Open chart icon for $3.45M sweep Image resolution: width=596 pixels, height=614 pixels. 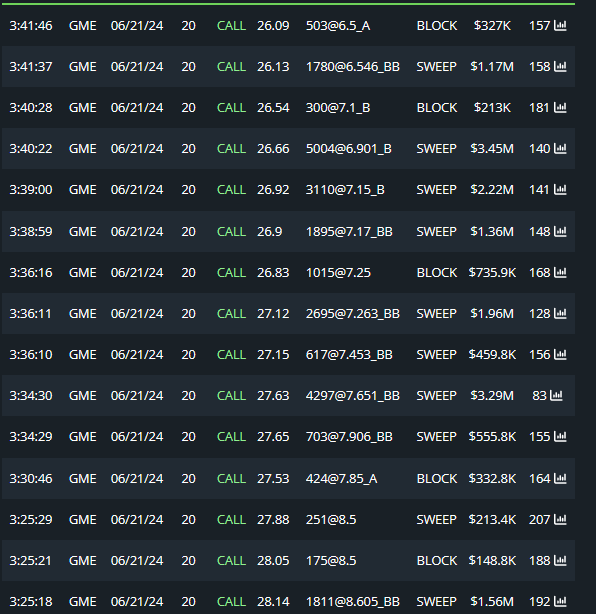[560, 149]
